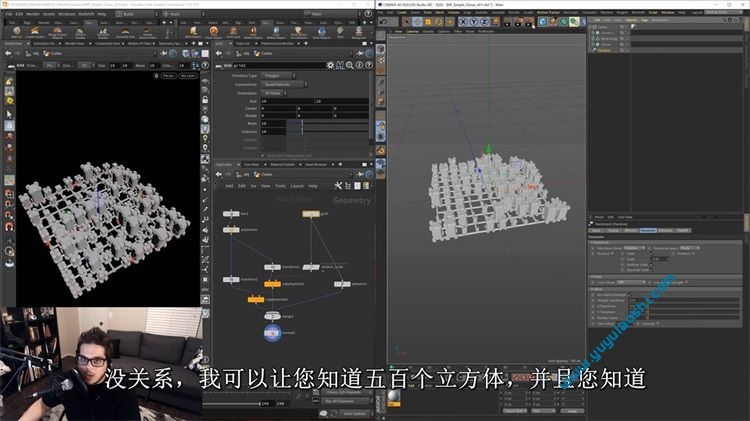Toggle the viewport lock icon
Viewport: 750px width, 421px height.
click(x=205, y=100)
